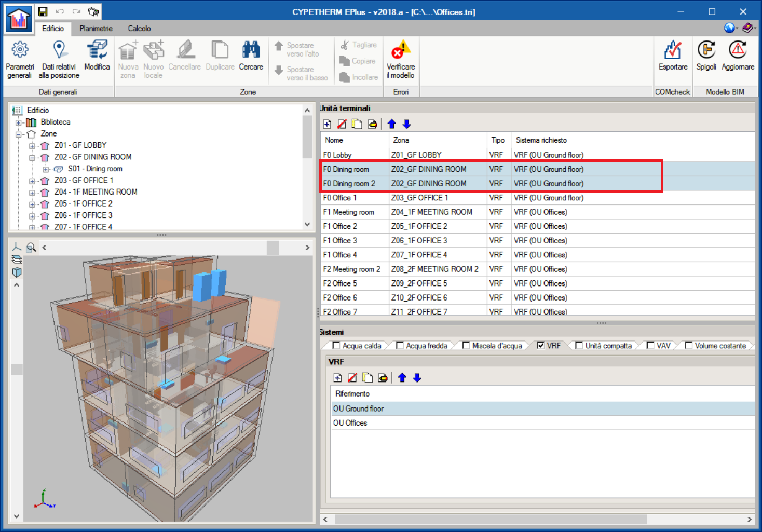Select OU Ground floor in VRF list
Screen dimensions: 762x532
click(x=543, y=408)
